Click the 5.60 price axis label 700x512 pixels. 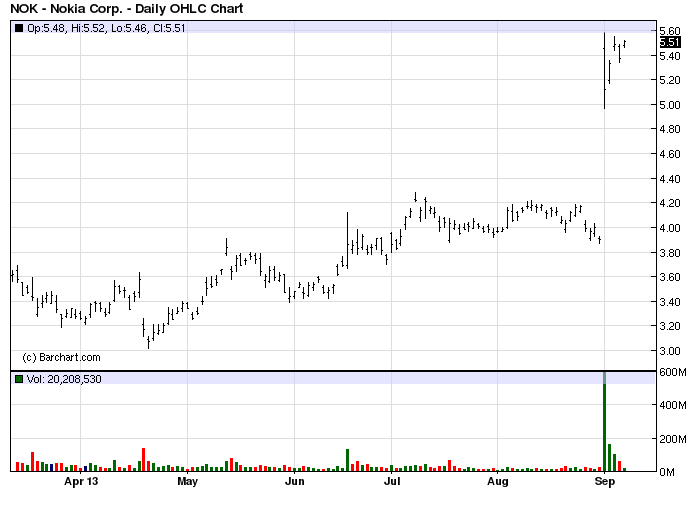[670, 31]
